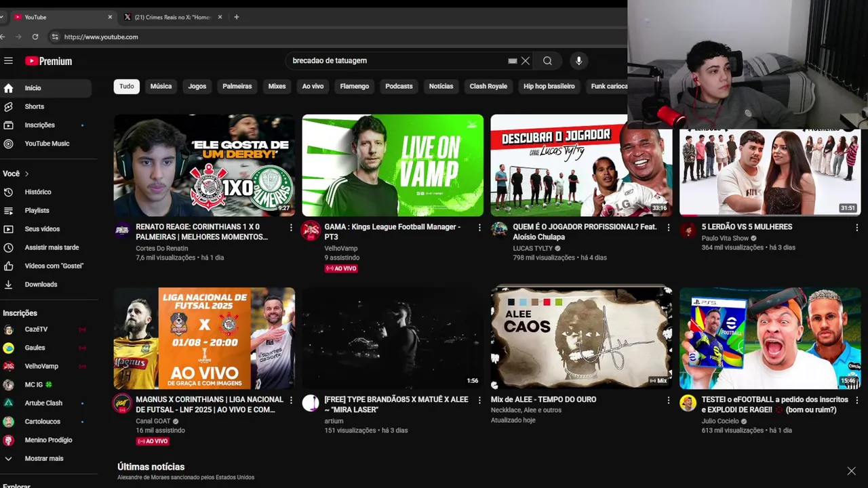Screen dimensions: 868x488
Task: Open VelhoVamp subscription channel
Action: 45,366
